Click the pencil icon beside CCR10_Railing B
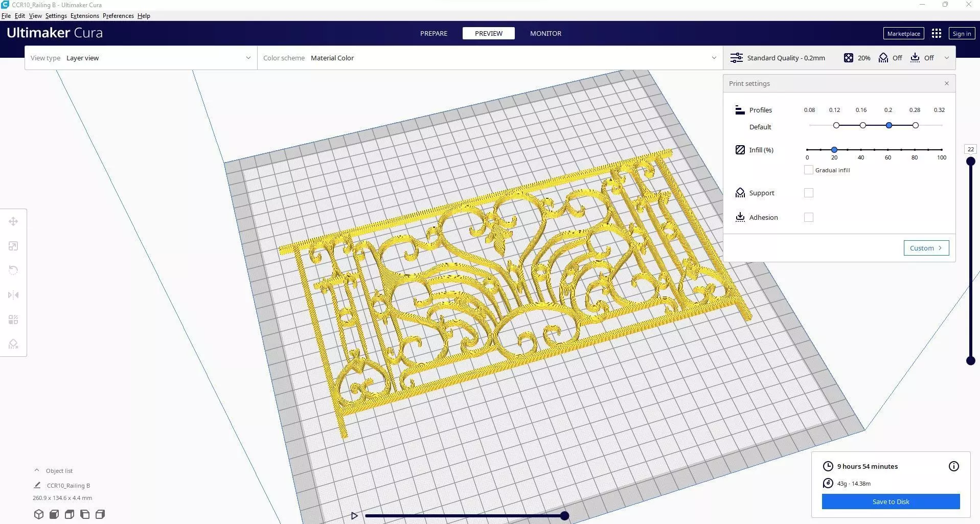980x524 pixels. click(x=37, y=485)
